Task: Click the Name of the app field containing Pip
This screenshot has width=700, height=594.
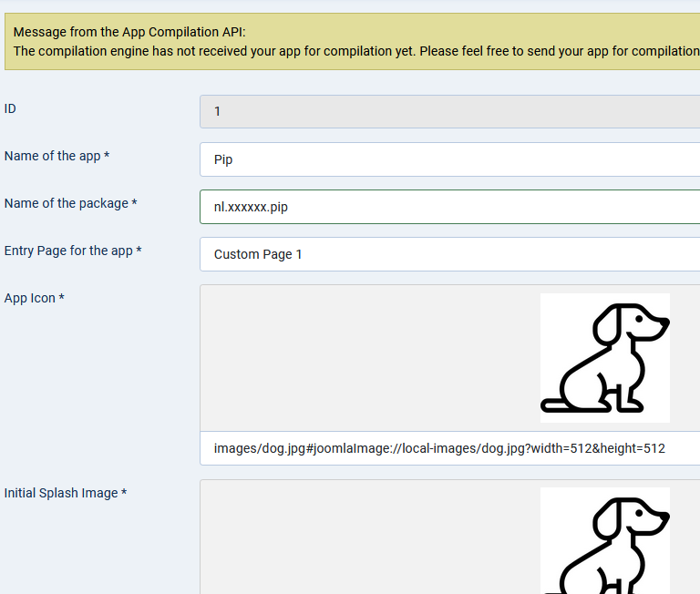Action: click(x=449, y=159)
